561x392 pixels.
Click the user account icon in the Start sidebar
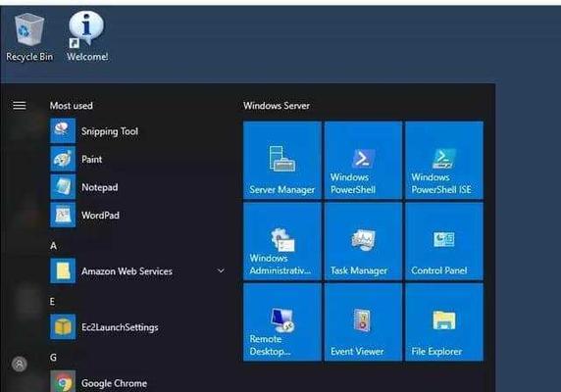pos(20,365)
